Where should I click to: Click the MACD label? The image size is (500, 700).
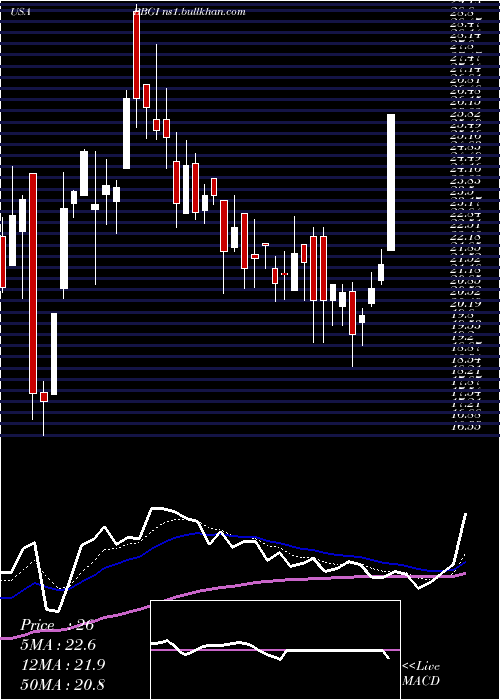click(421, 681)
